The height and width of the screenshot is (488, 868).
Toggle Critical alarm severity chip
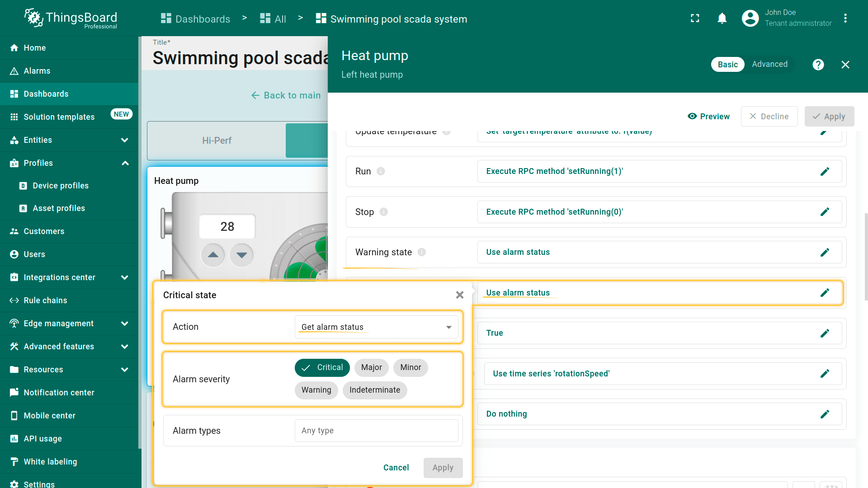click(322, 367)
